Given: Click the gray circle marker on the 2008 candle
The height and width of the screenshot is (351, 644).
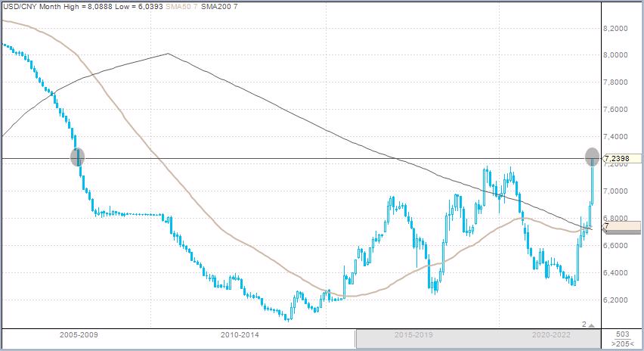Looking at the screenshot, I should [77, 157].
